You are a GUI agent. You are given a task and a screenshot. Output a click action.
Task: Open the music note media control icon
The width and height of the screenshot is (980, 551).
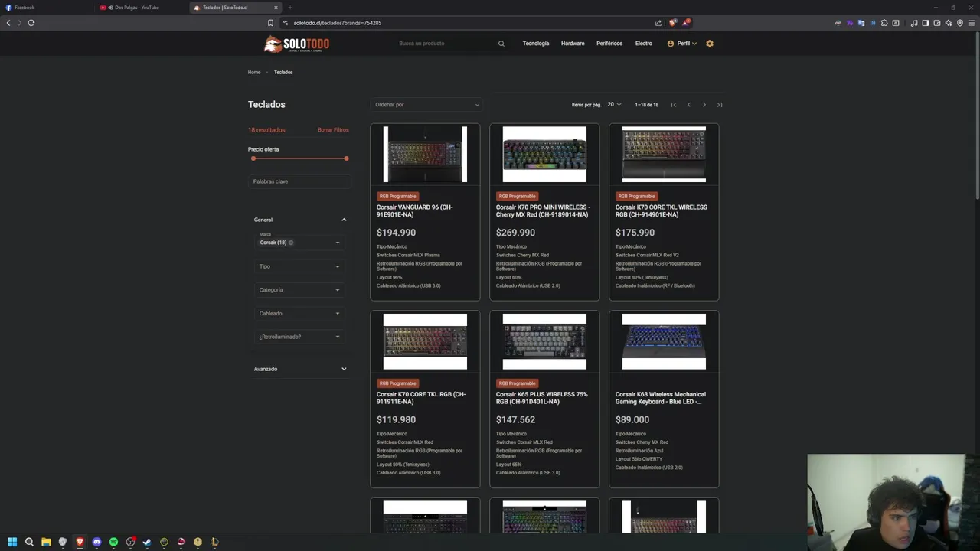click(914, 23)
